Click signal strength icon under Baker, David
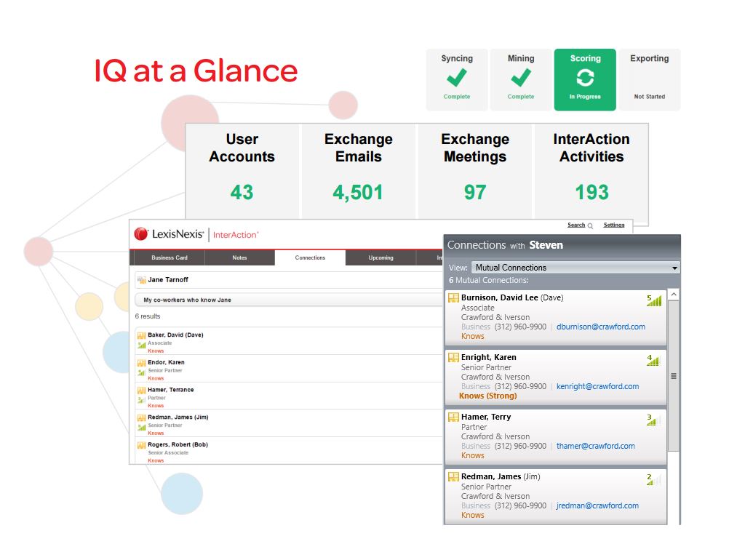The height and width of the screenshot is (560, 737). point(141,345)
